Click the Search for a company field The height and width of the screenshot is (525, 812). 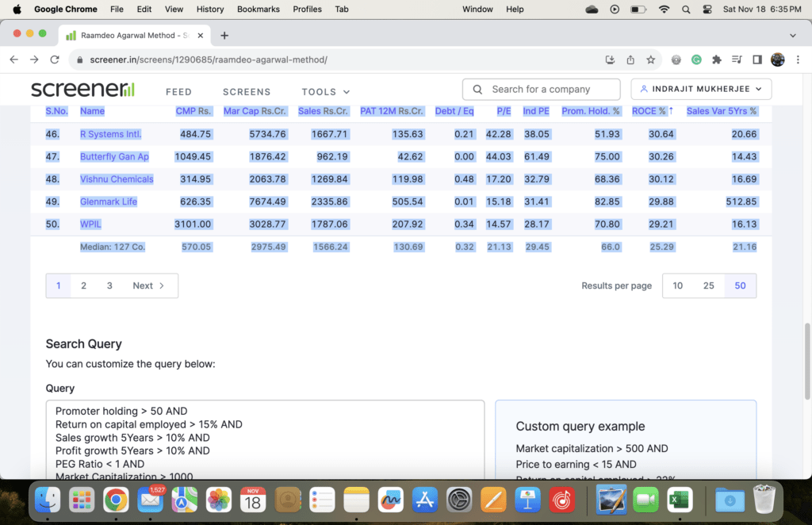pyautogui.click(x=541, y=89)
